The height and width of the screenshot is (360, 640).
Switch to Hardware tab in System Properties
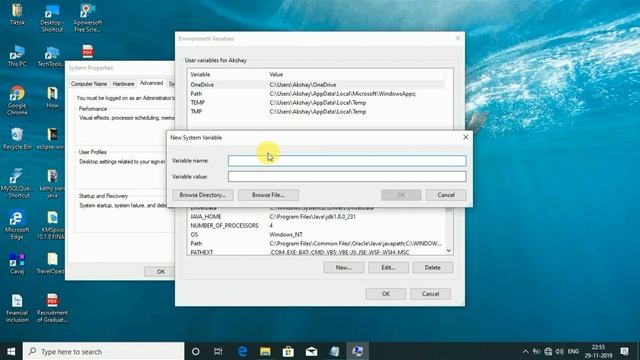[123, 84]
